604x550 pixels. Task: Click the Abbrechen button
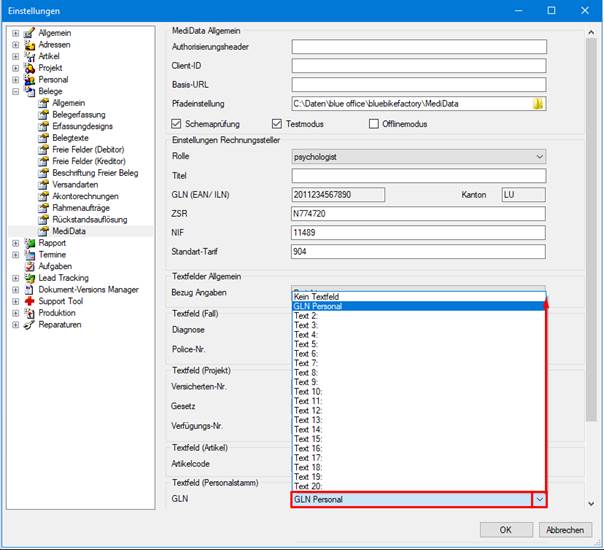565,530
